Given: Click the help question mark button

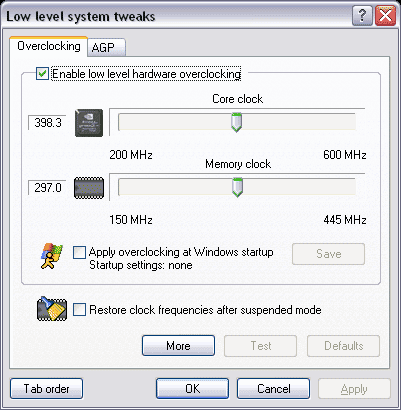Looking at the screenshot, I should pos(362,15).
